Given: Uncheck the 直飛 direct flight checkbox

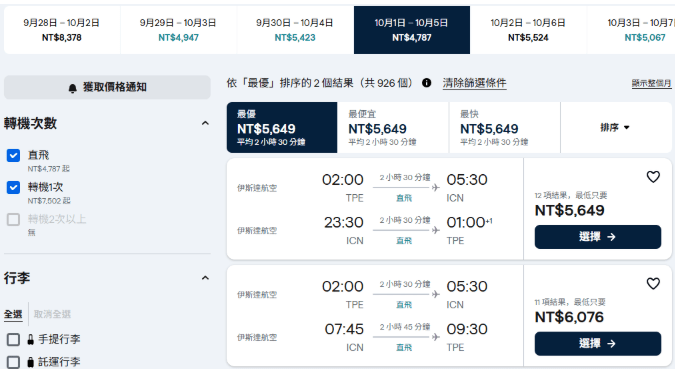Looking at the screenshot, I should (x=13, y=155).
